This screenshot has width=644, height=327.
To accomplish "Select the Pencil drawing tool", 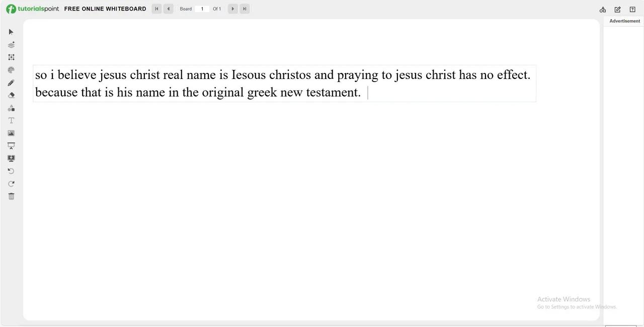I will click(x=11, y=83).
